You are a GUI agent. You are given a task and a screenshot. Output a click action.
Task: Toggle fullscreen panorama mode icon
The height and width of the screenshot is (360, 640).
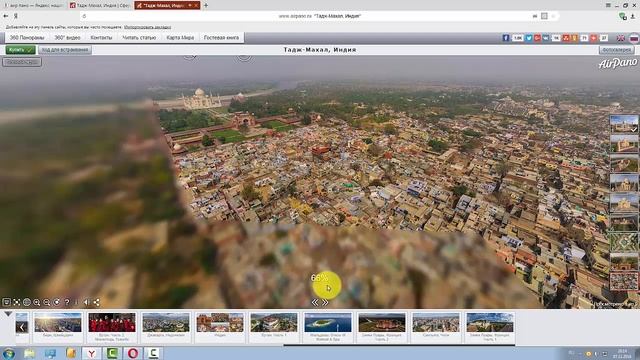tap(17, 302)
